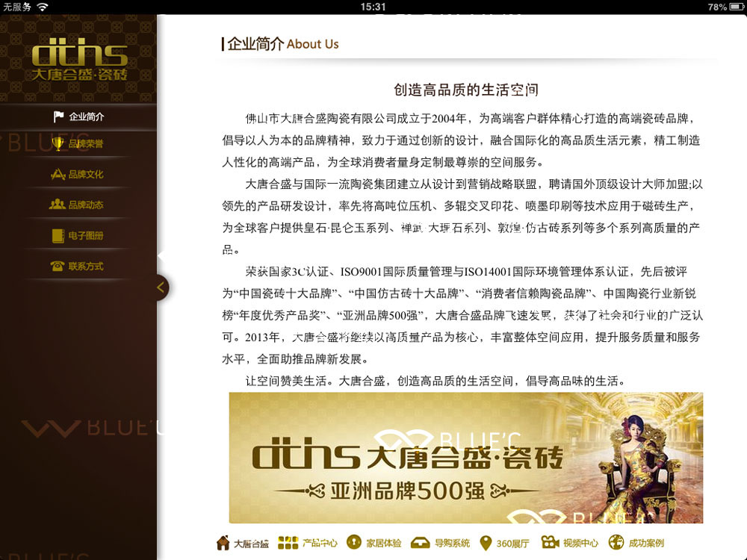The image size is (747, 560).
Task: Tap the 亚洲品牌500强 banner image
Action: click(466, 458)
